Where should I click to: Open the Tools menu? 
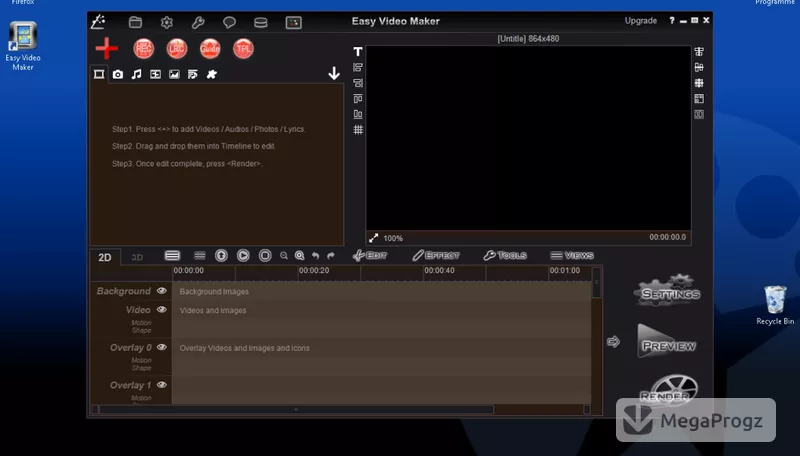pos(505,256)
